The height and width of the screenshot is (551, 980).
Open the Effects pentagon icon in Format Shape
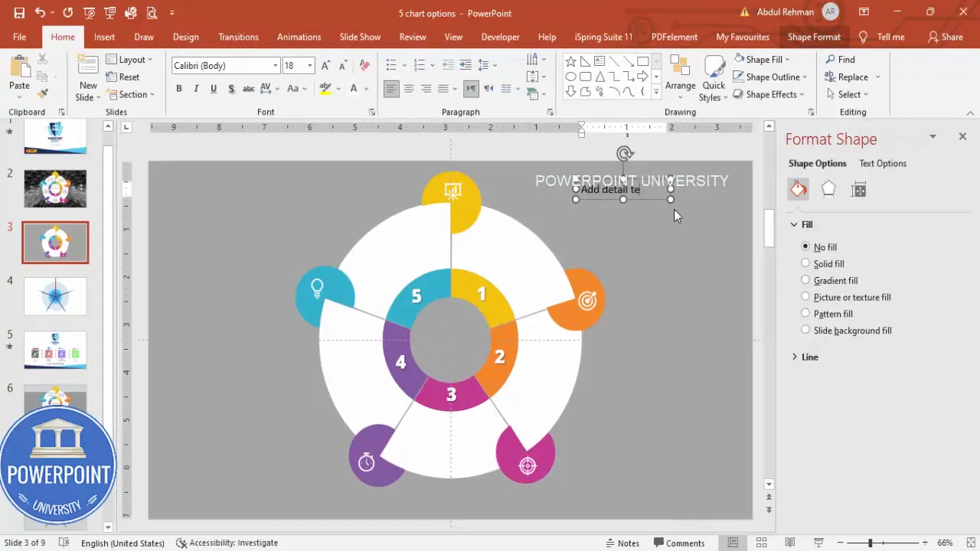click(x=828, y=190)
